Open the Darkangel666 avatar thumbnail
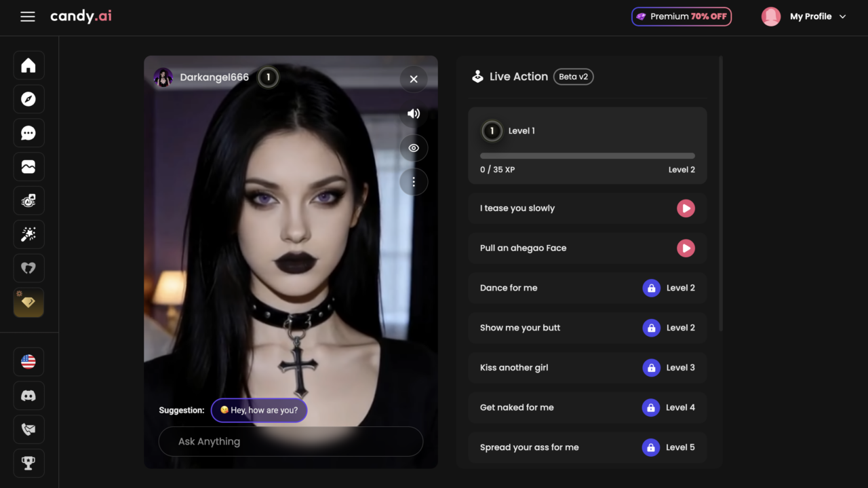This screenshot has height=488, width=868. pos(163,77)
